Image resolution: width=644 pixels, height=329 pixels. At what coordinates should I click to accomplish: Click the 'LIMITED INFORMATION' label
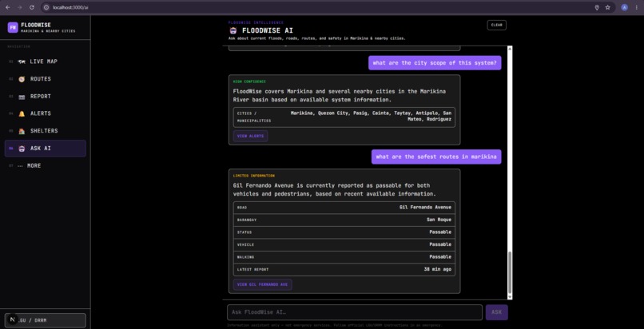(254, 176)
